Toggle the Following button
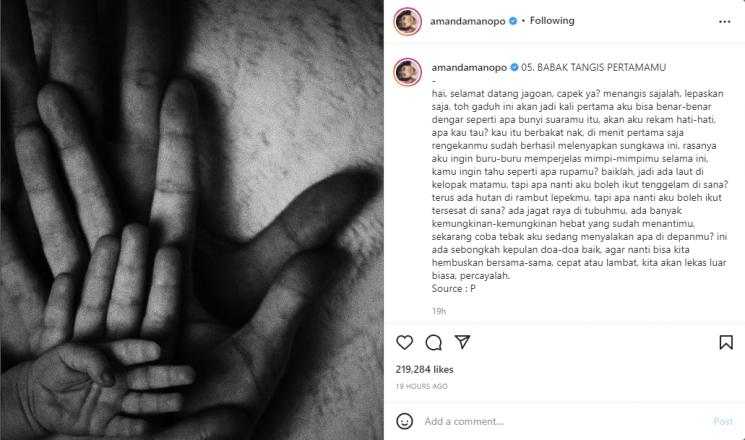Viewport: 745px width, 440px height. pyautogui.click(x=552, y=20)
